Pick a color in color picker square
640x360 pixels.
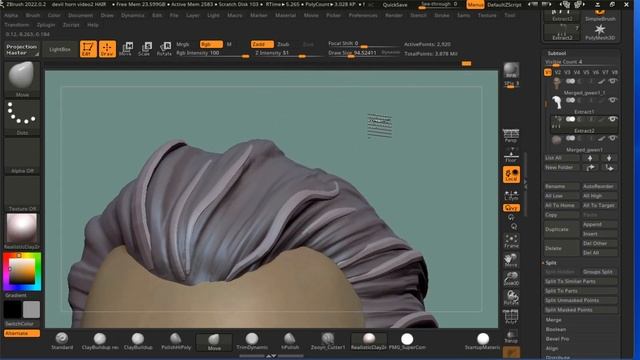[22, 271]
